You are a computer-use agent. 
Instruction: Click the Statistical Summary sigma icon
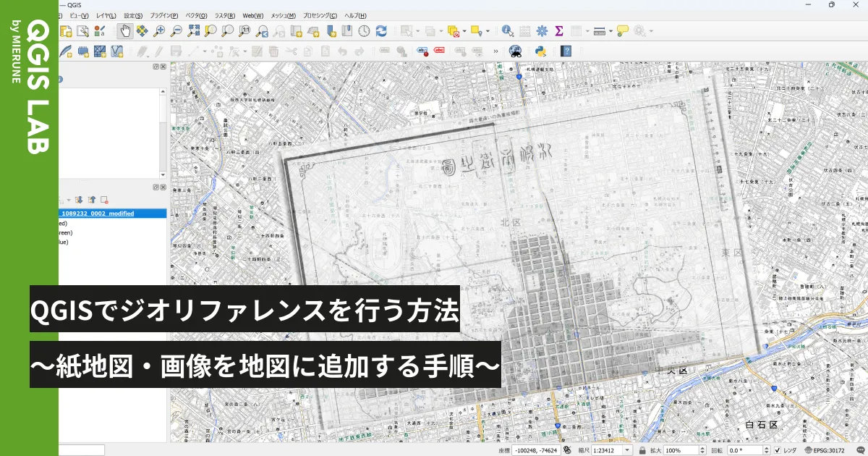point(559,31)
